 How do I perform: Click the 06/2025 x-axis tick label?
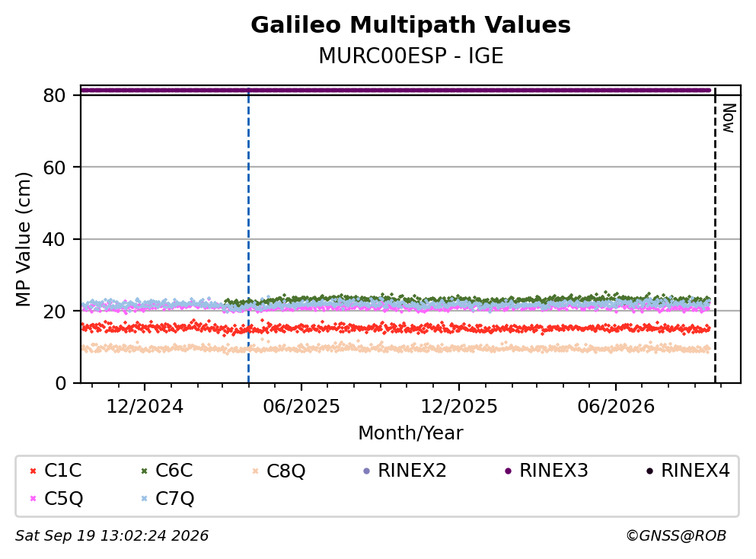[x=301, y=407]
